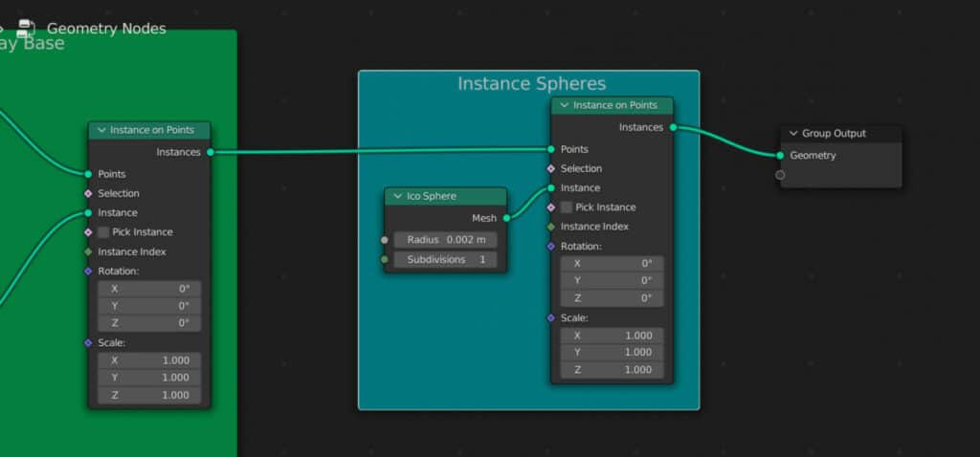Click the Ico Sphere Subdivisions input socket
Image resolution: width=980 pixels, height=457 pixels.
pyautogui.click(x=385, y=259)
